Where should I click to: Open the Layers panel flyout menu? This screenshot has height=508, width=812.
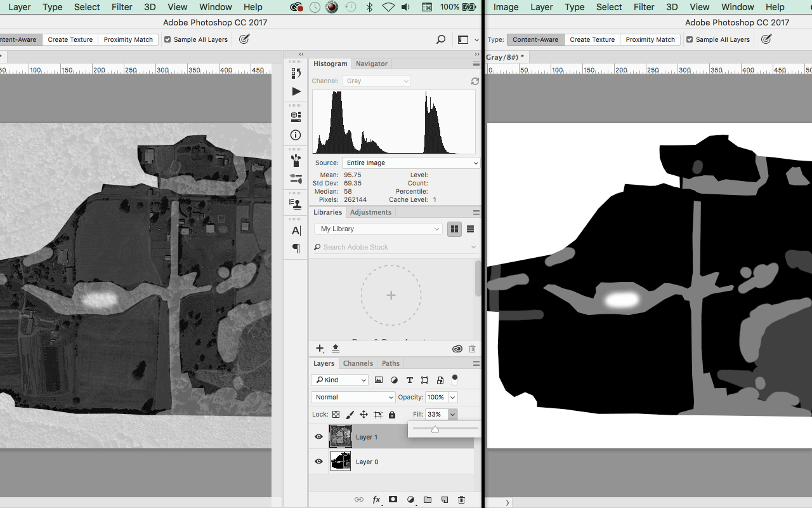click(476, 364)
